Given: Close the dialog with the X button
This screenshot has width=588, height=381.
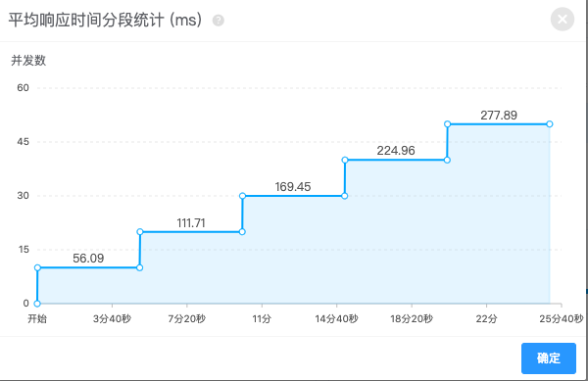Looking at the screenshot, I should [563, 20].
